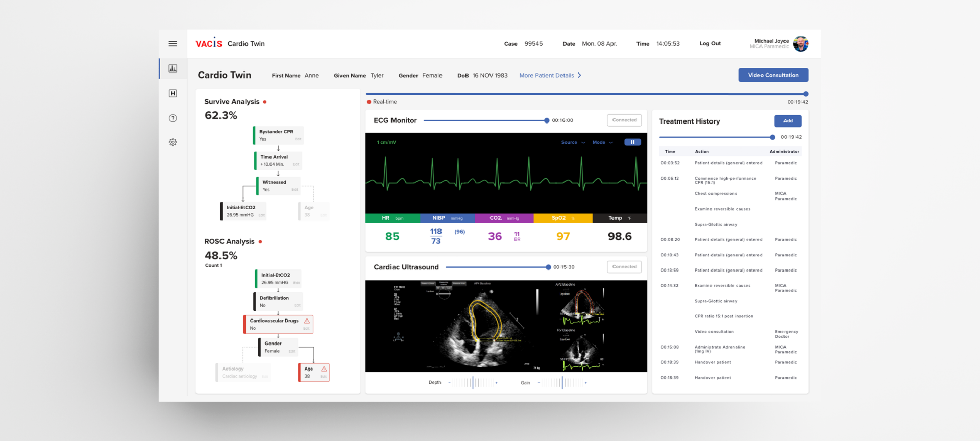Image resolution: width=980 pixels, height=441 pixels.
Task: Pause the ECG monitor waveform
Action: click(x=632, y=142)
